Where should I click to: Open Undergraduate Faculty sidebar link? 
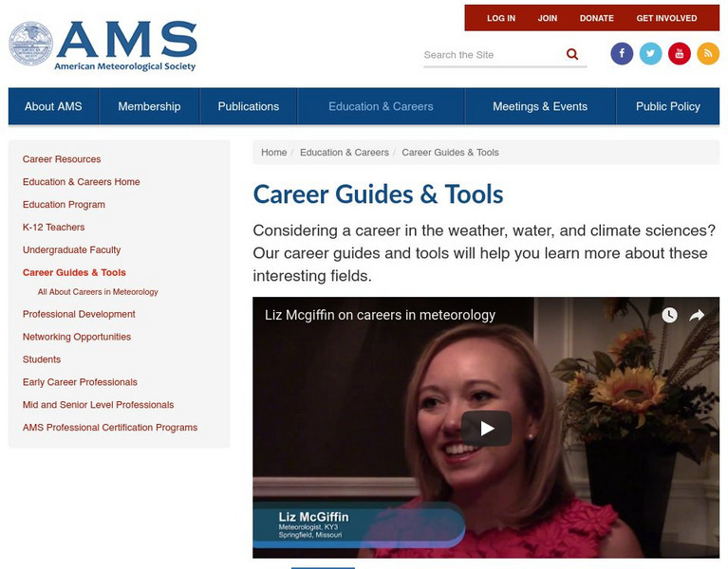pos(71,250)
